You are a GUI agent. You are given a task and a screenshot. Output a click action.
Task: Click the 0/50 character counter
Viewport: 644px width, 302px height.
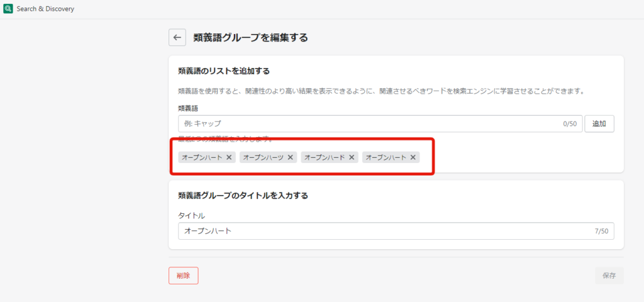click(x=570, y=124)
